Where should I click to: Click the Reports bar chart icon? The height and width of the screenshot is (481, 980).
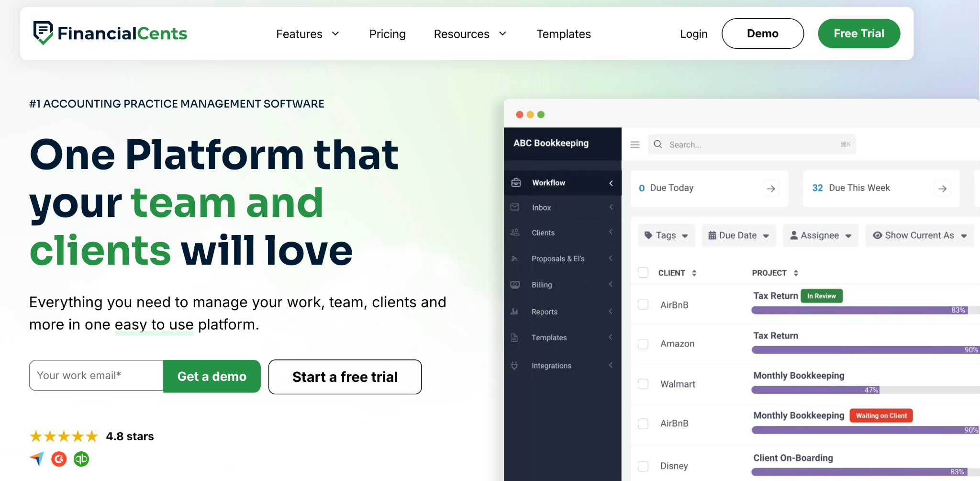pyautogui.click(x=514, y=311)
